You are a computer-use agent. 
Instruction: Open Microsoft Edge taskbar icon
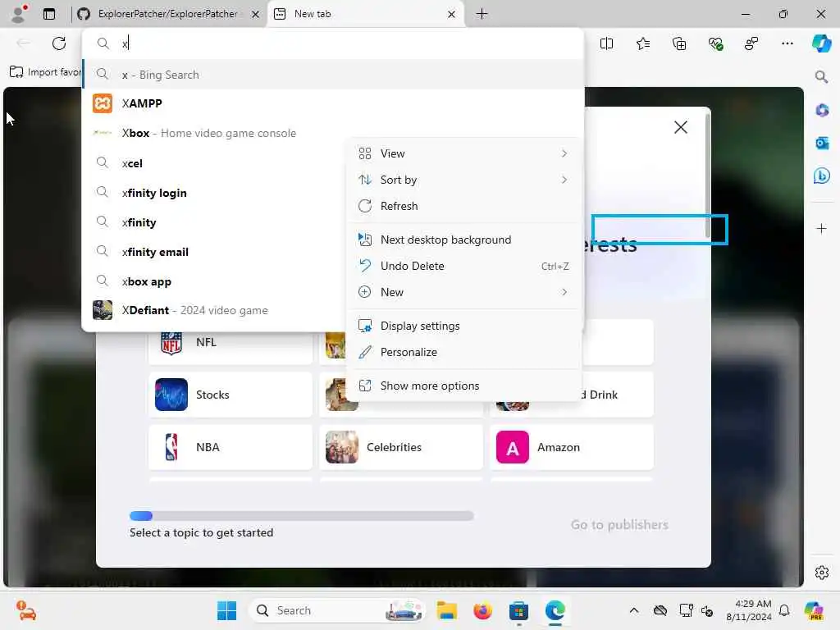(x=555, y=610)
